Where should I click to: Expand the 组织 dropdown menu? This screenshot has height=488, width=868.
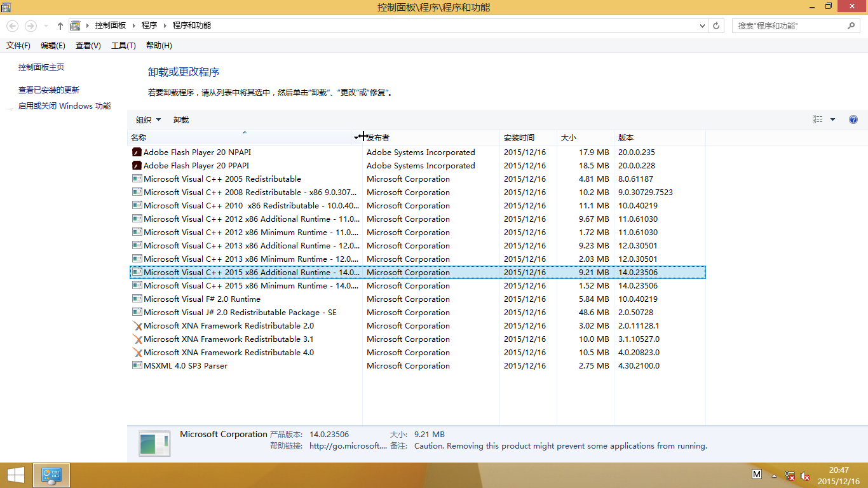[148, 120]
